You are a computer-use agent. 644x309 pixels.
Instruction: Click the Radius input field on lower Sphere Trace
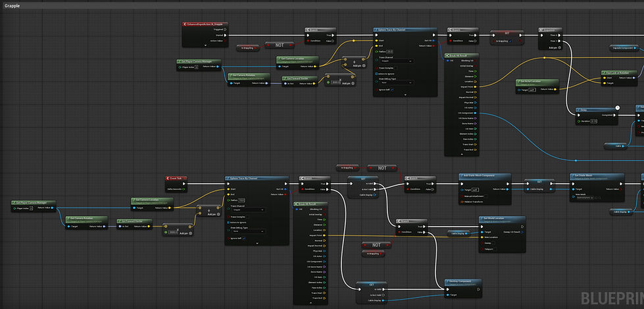[242, 200]
